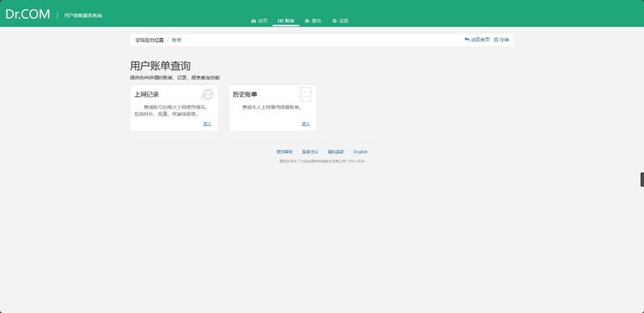Viewport: 644px width, 313px height.
Task: Click 用户自助服务系统 header subtitle
Action: pos(83,15)
